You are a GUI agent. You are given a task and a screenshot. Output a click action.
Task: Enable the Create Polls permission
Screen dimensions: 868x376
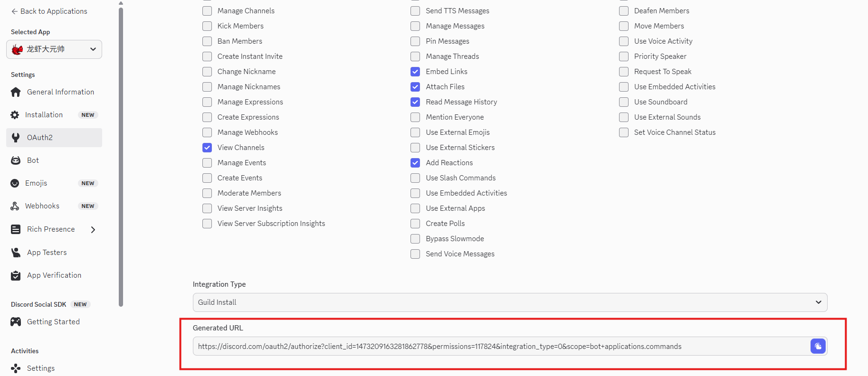(415, 224)
